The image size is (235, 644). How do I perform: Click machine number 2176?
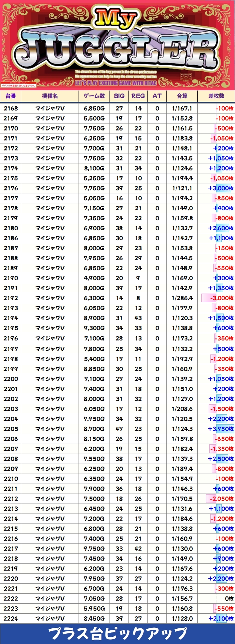click(11, 188)
